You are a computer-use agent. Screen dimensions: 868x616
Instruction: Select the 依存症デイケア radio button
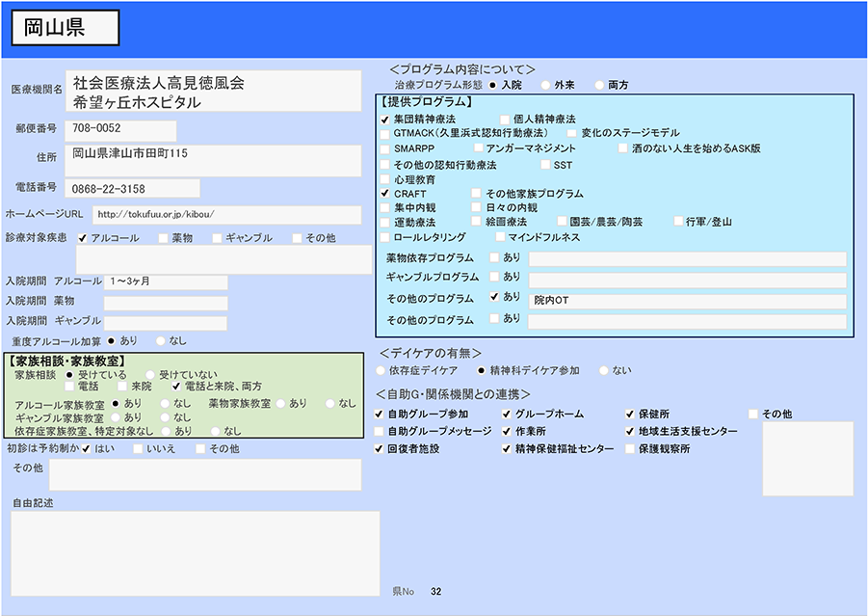[381, 370]
